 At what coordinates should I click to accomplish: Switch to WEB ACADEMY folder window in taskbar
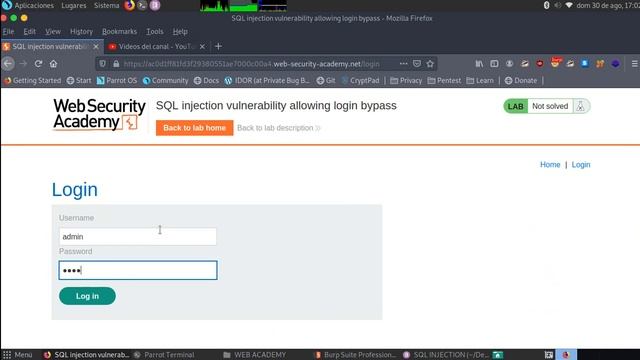click(255, 355)
